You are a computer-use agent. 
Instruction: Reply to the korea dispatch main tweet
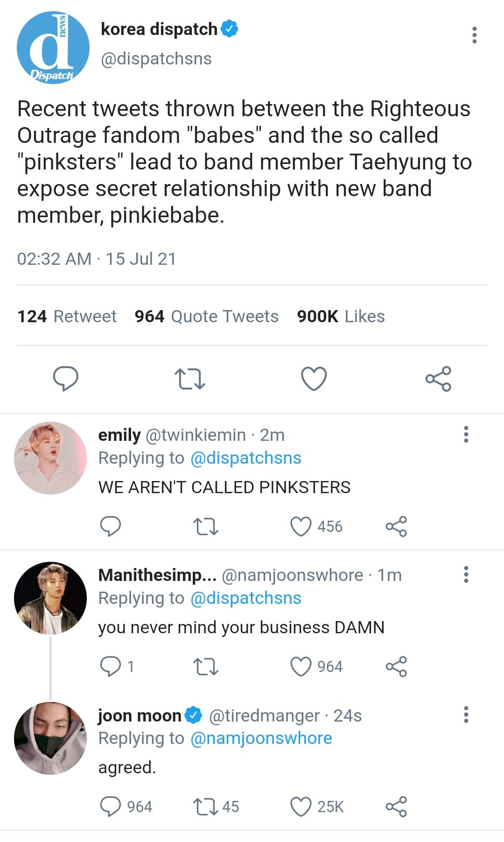(x=66, y=378)
